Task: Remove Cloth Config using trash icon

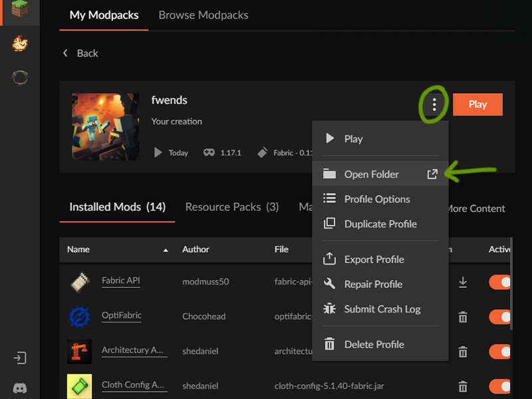Action: [463, 386]
